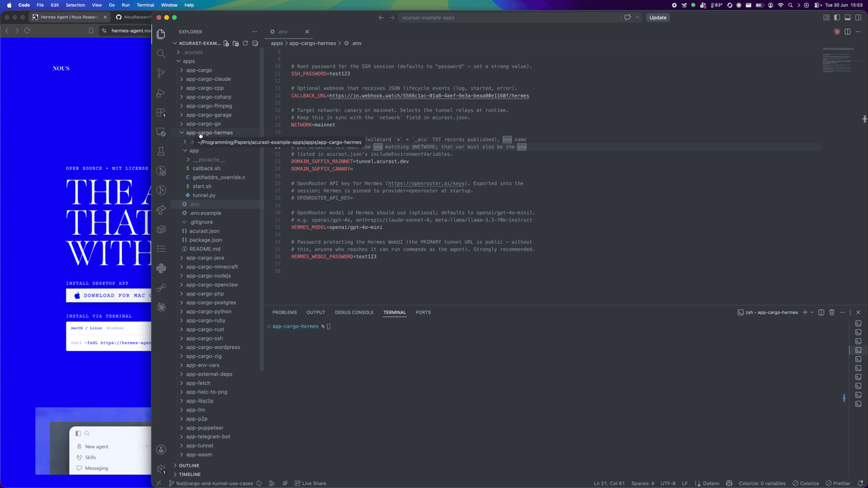Image resolution: width=868 pixels, height=488 pixels.
Task: Open the Testing flask view
Action: [x=161, y=151]
